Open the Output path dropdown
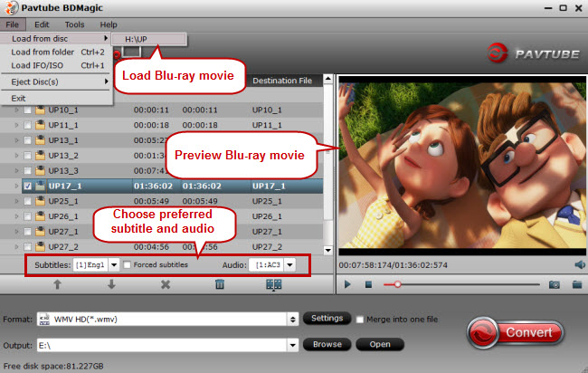Viewport: 588px width, 373px height. (292, 345)
